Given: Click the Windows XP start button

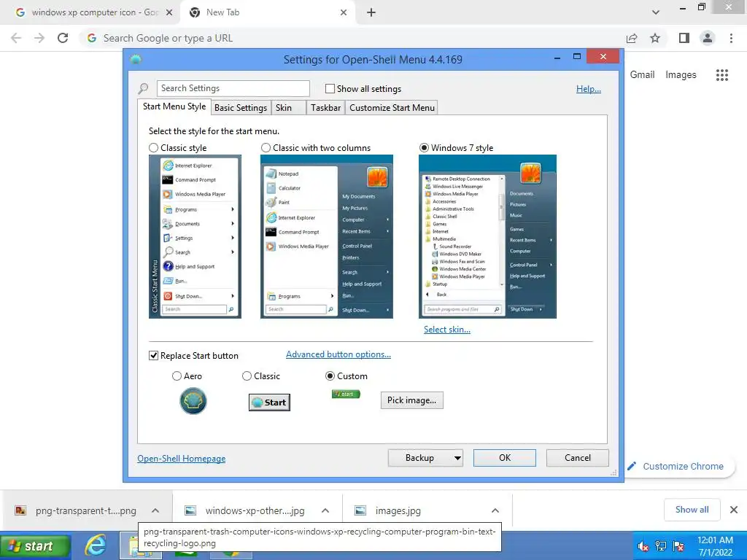Looking at the screenshot, I should click(x=35, y=547).
